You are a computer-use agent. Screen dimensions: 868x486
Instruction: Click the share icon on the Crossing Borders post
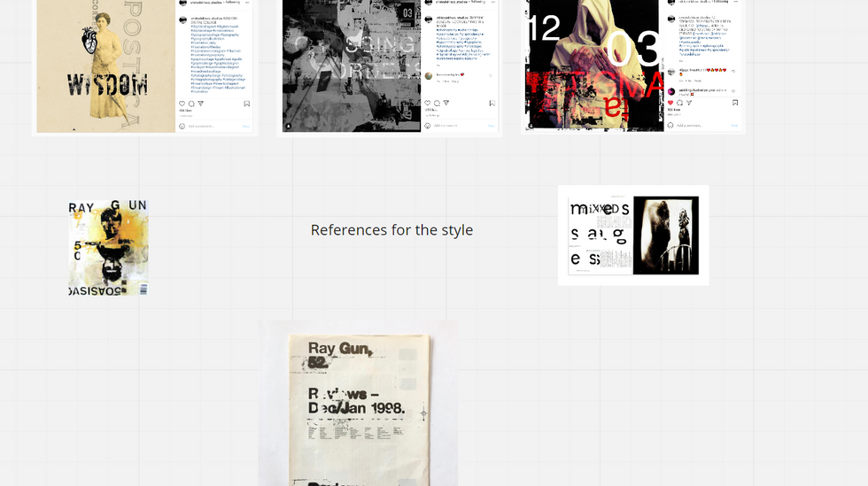[x=446, y=103]
